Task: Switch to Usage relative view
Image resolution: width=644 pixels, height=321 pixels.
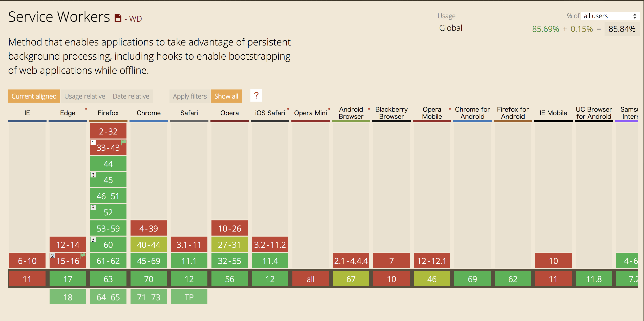Action: click(85, 96)
